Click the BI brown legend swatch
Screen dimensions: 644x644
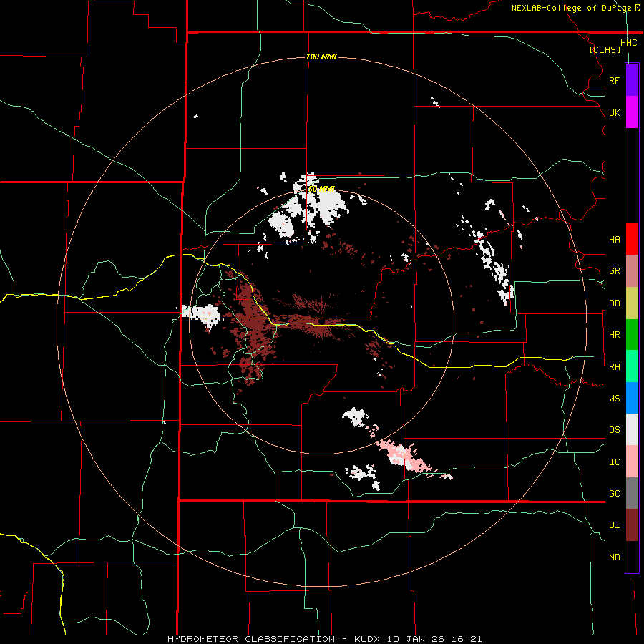(632, 525)
